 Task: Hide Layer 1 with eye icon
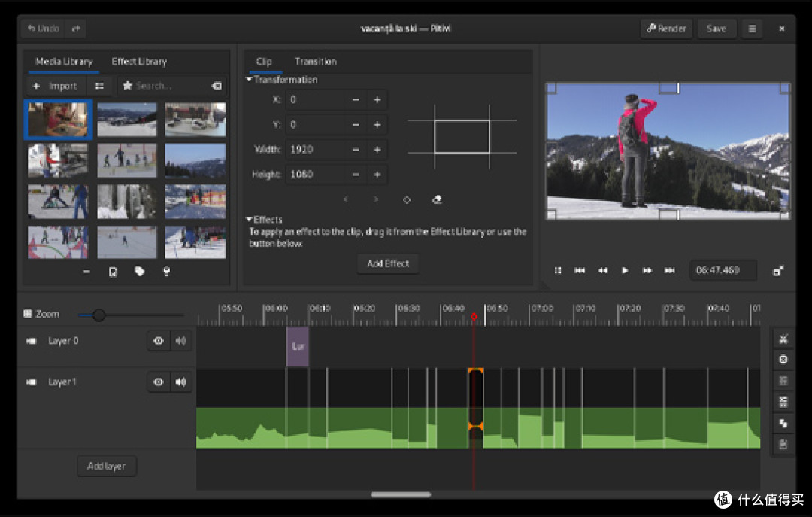point(159,382)
